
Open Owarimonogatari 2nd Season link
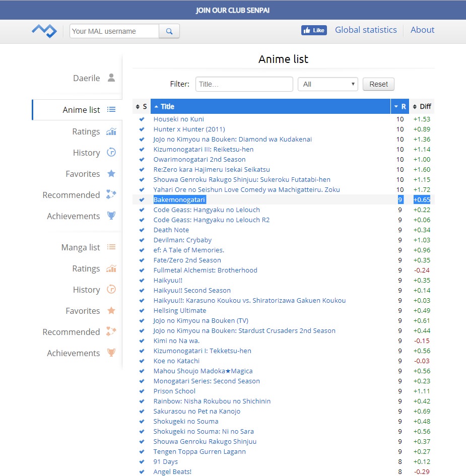point(199,159)
